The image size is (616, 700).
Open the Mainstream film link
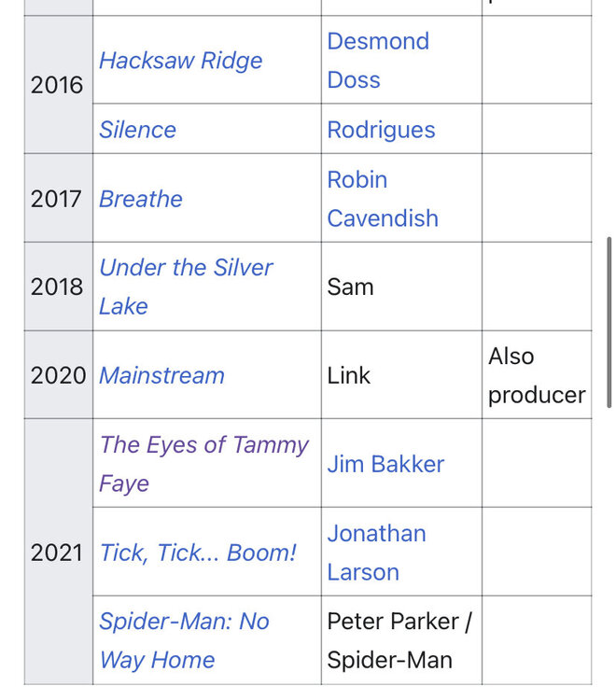(x=161, y=375)
